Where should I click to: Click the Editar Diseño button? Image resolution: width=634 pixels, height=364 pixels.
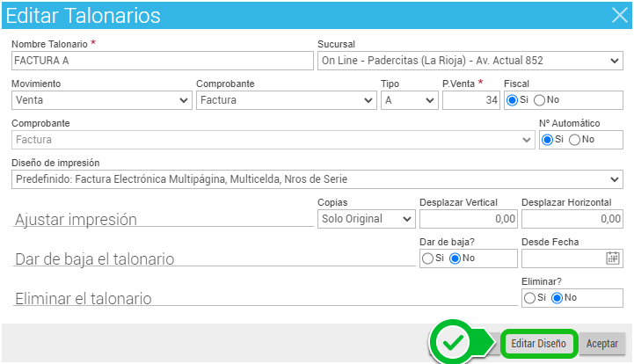(538, 343)
